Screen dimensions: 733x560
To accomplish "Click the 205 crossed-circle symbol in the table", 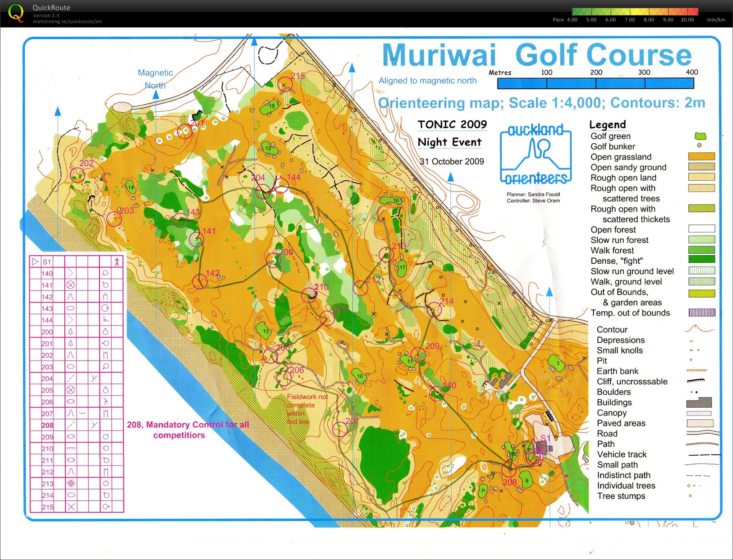I will tap(71, 390).
